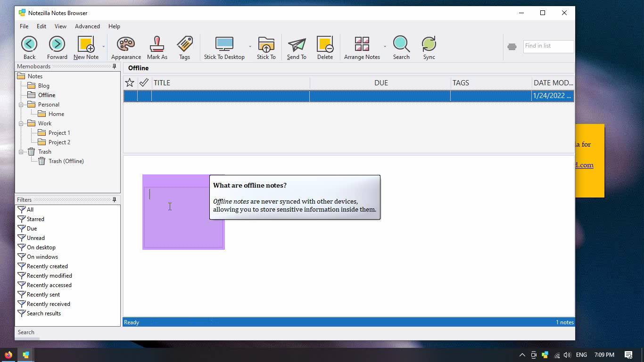Open the File menu
The width and height of the screenshot is (644, 362).
(x=24, y=26)
